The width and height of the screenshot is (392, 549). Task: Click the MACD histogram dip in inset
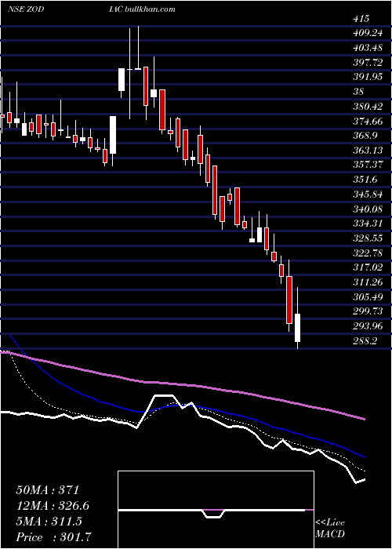point(213,514)
